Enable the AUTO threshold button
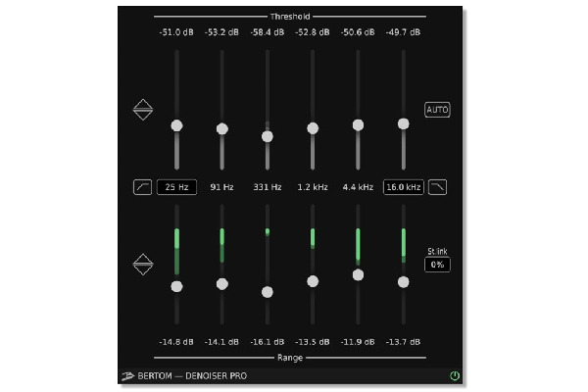The height and width of the screenshot is (392, 588). [437, 110]
